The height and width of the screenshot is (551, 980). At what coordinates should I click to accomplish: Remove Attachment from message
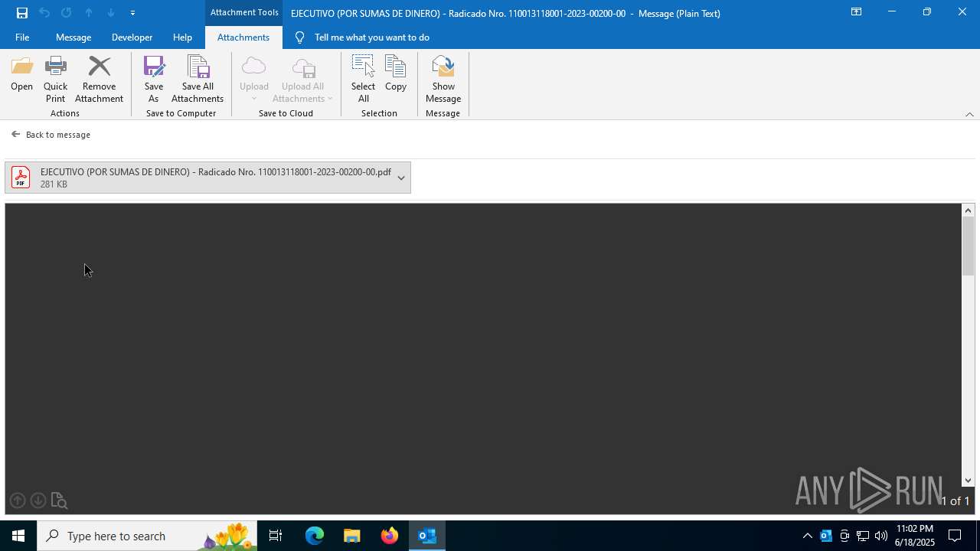(x=99, y=80)
